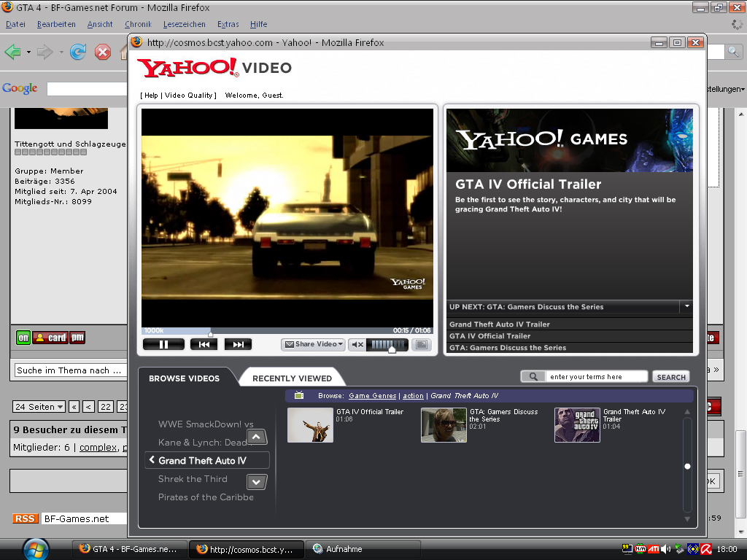Click the ATI tray icon
The height and width of the screenshot is (560, 747).
pos(654,549)
